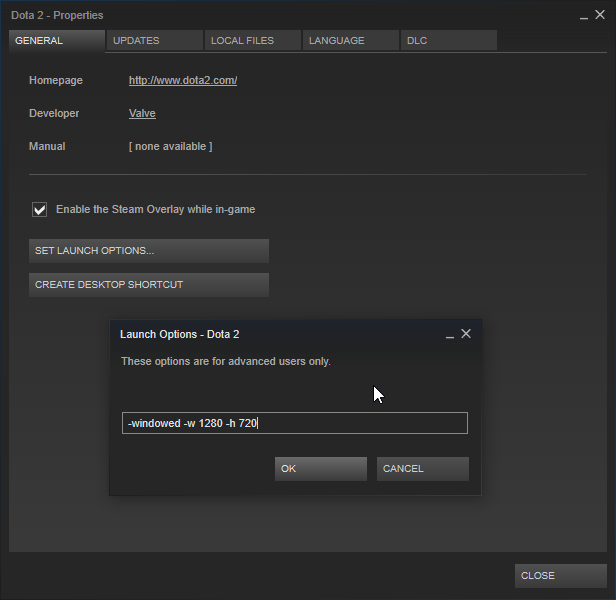Click the Valve developer link
The image size is (616, 600).
click(142, 114)
